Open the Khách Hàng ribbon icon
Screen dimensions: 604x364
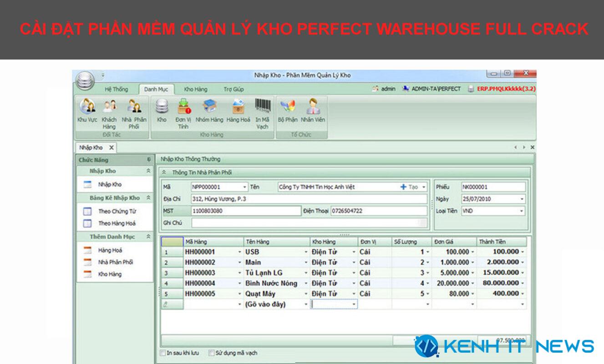[x=109, y=113]
